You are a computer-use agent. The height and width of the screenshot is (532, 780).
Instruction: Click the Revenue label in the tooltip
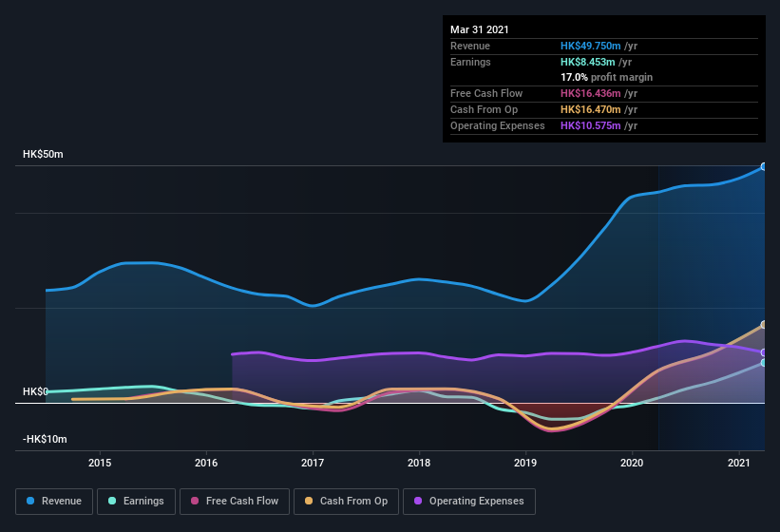tap(470, 46)
